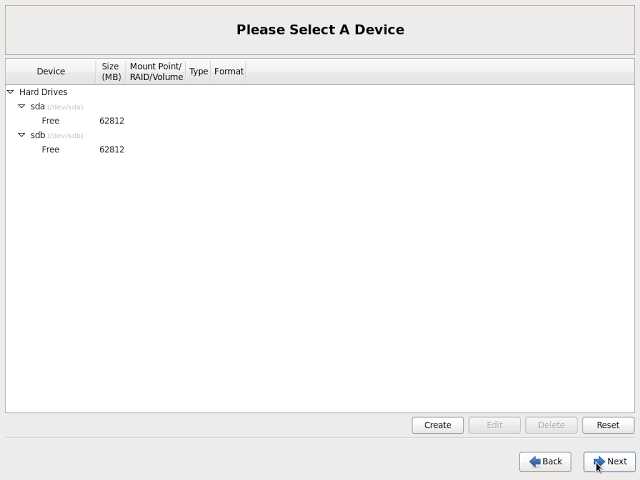Click the sdb drive label

38,135
